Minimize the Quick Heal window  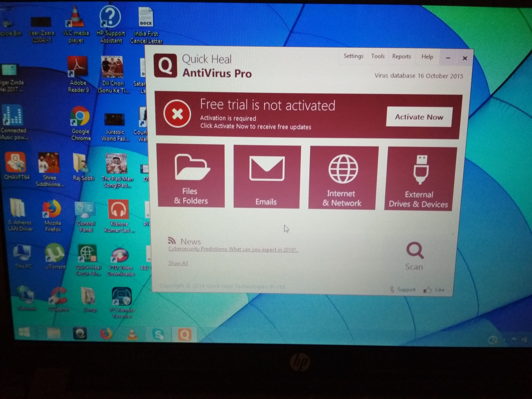pos(448,58)
